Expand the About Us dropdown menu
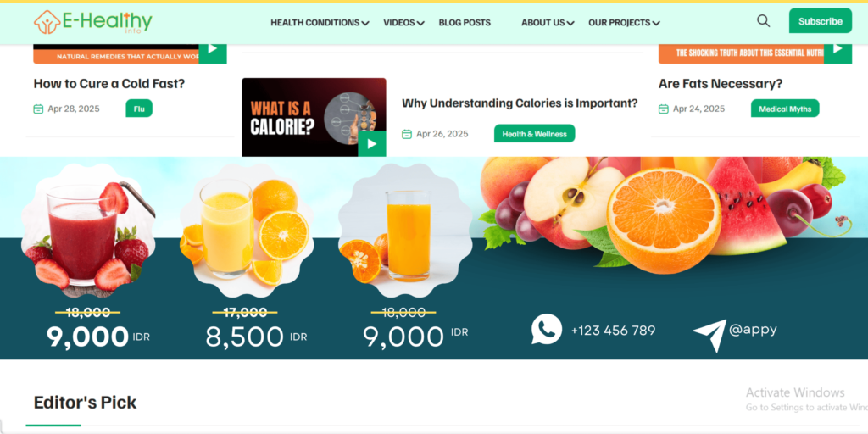This screenshot has width=868, height=434. [x=548, y=23]
